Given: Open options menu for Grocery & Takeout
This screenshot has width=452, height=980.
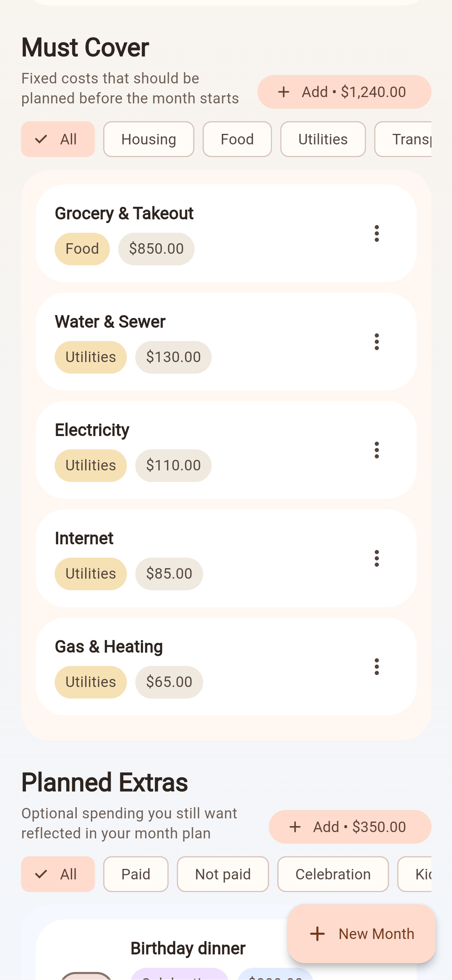Looking at the screenshot, I should (x=376, y=233).
